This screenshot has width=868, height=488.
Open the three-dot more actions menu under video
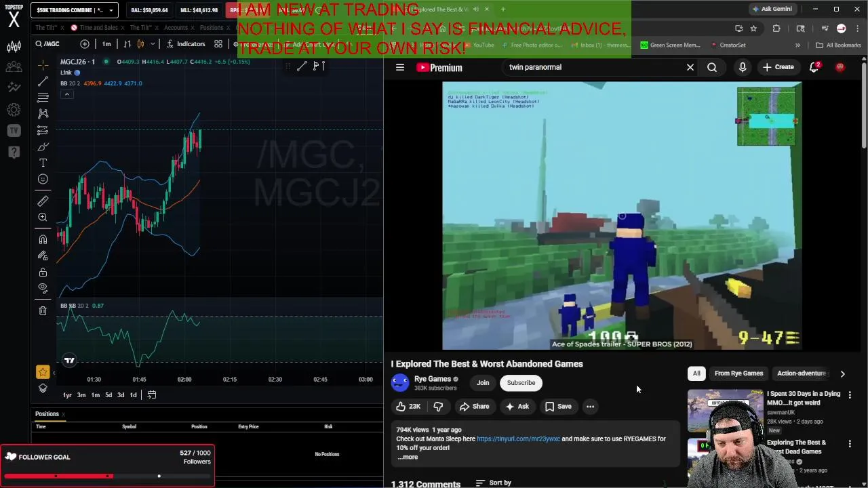(590, 407)
